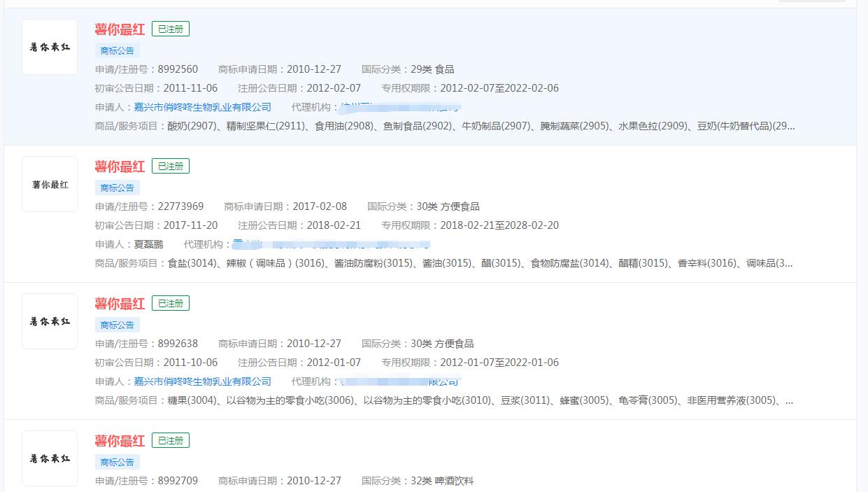This screenshot has height=492, width=868.
Task: Click classification 30类 方便食品 in entry 8992638
Action: 442,344
